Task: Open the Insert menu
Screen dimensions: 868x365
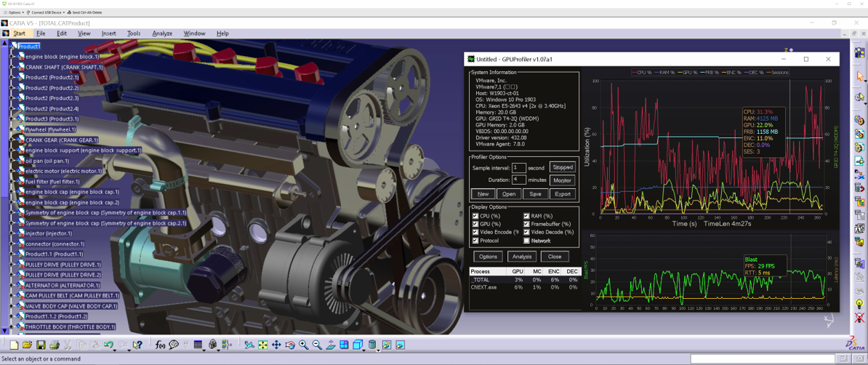Action: click(108, 33)
